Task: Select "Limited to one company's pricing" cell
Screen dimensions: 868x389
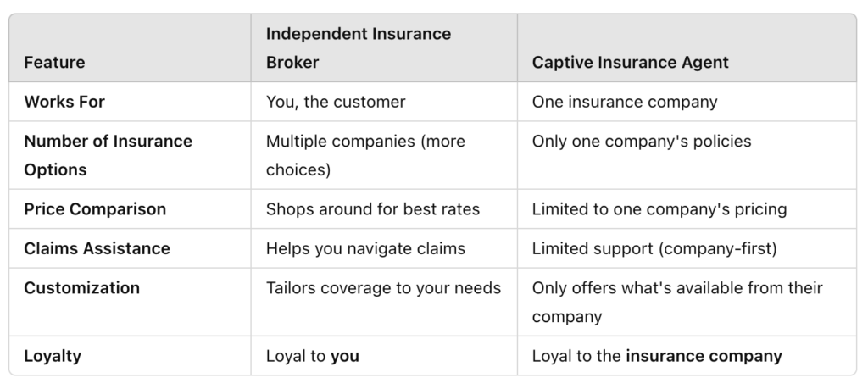Action: coord(659,208)
